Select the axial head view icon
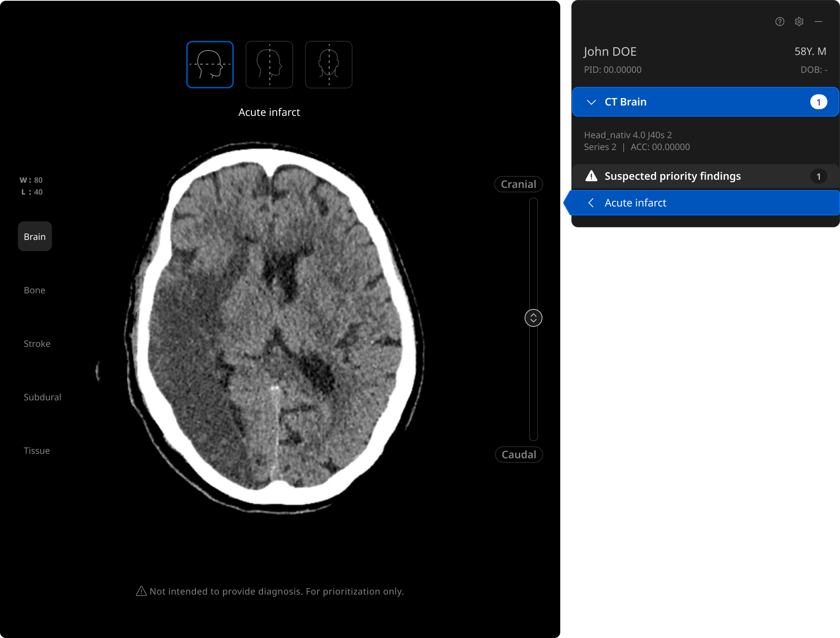840x638 pixels. point(210,65)
